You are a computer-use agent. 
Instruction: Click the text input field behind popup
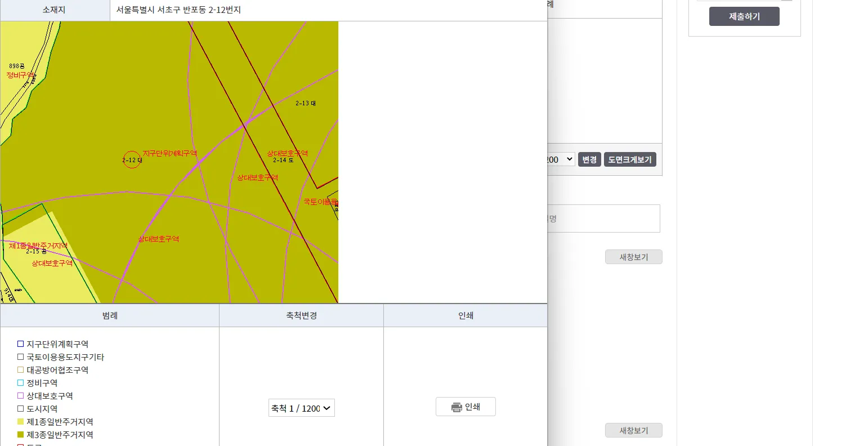[x=603, y=218]
